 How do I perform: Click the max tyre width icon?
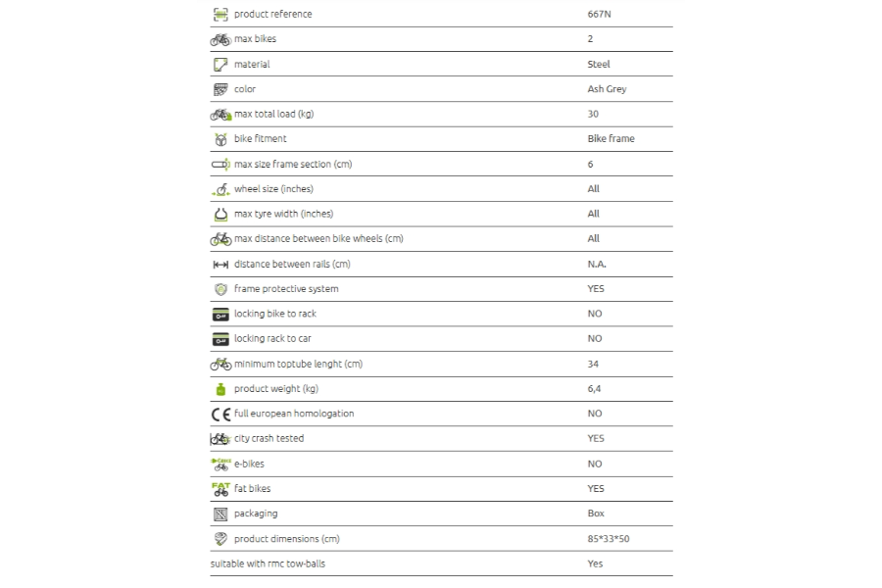220,215
